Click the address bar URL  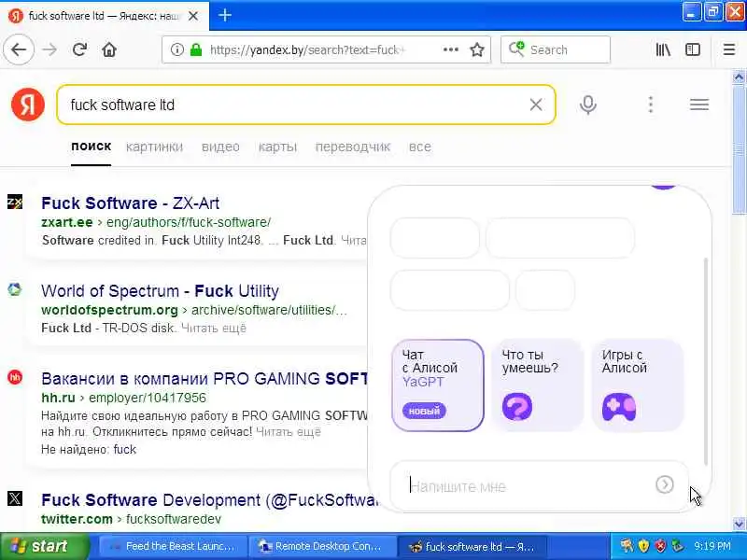(308, 49)
